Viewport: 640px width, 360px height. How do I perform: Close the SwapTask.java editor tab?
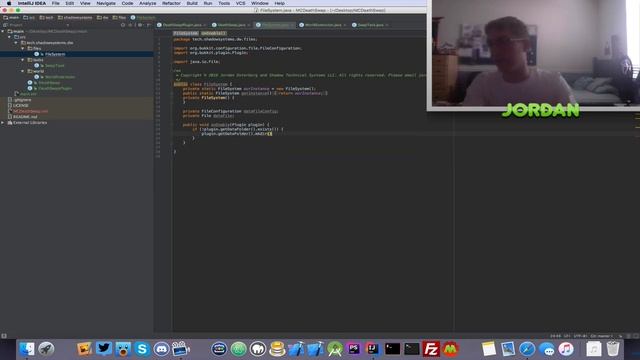pos(387,25)
